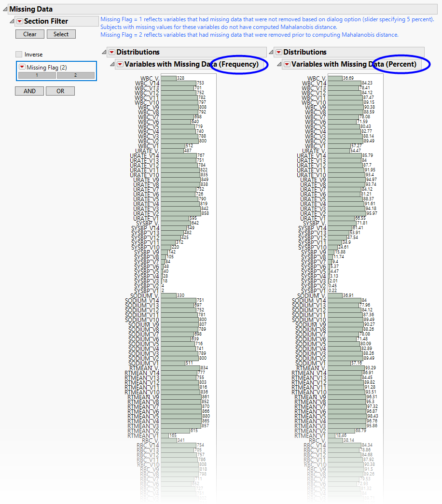442x504 pixels.
Task: Click the OR filter button
Action: click(x=60, y=91)
